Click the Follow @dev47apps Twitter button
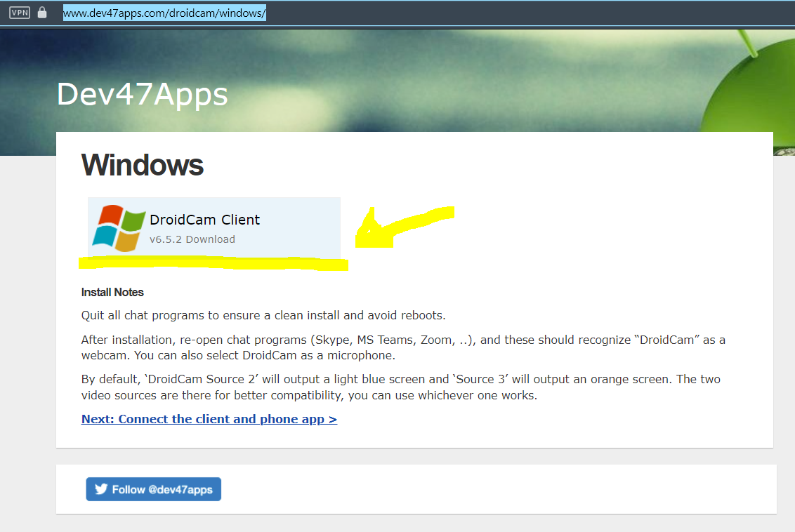795x532 pixels. coord(154,489)
